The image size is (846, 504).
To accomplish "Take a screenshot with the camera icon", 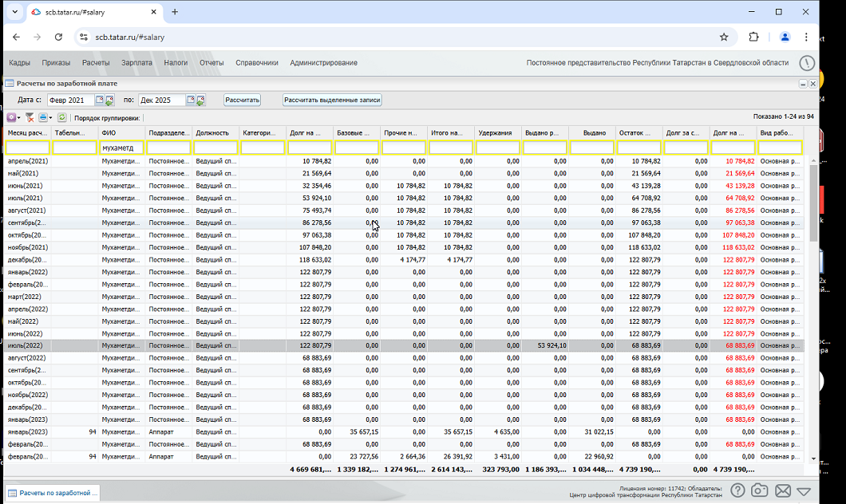I will coord(759,490).
